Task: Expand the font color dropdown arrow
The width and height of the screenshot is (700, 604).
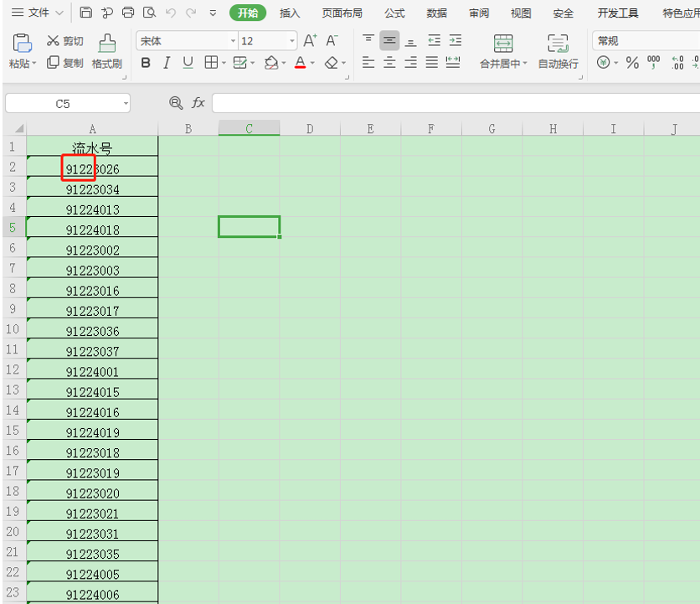Action: tap(312, 63)
